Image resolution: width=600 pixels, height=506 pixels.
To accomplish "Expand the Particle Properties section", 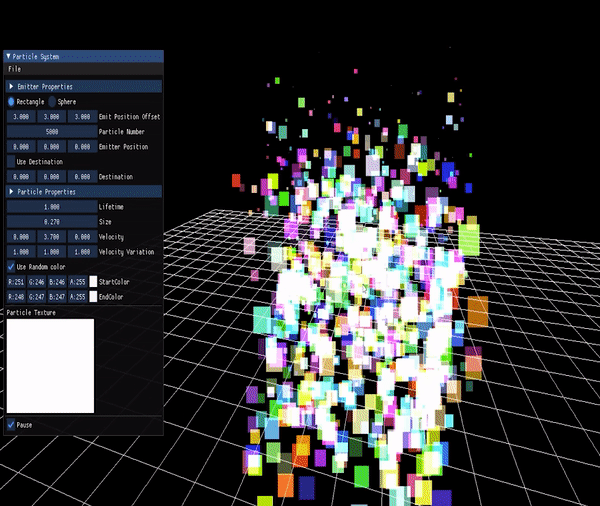I will [84, 192].
